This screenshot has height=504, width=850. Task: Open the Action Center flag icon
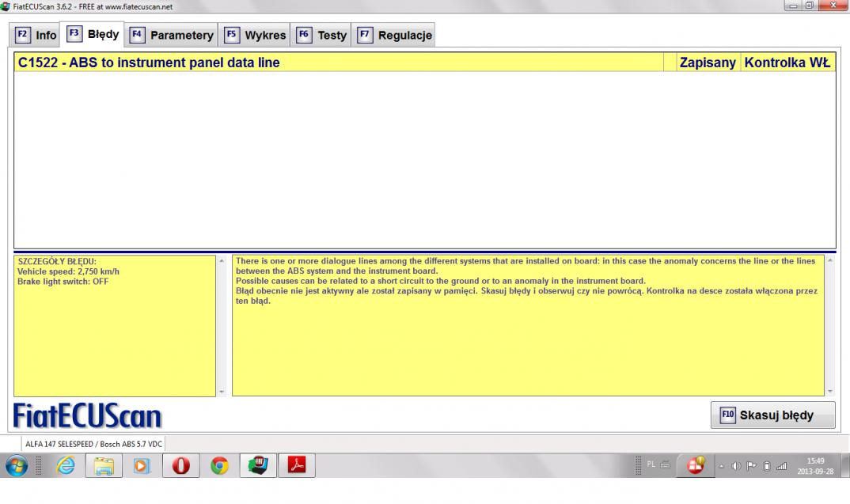(751, 466)
